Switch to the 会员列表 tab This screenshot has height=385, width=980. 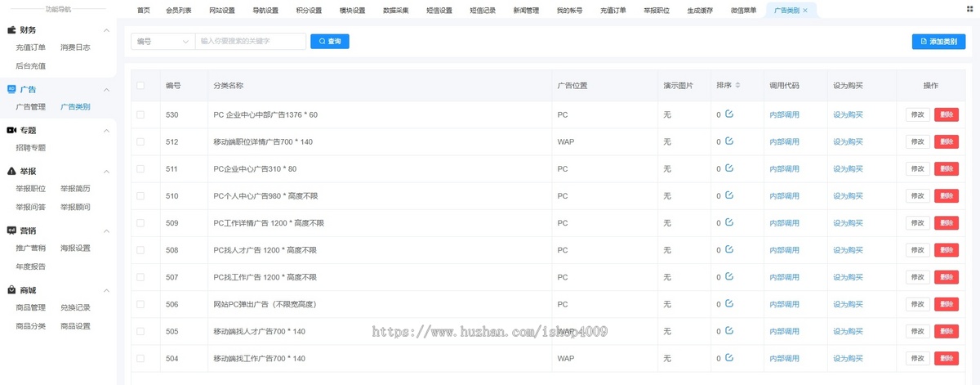click(179, 11)
